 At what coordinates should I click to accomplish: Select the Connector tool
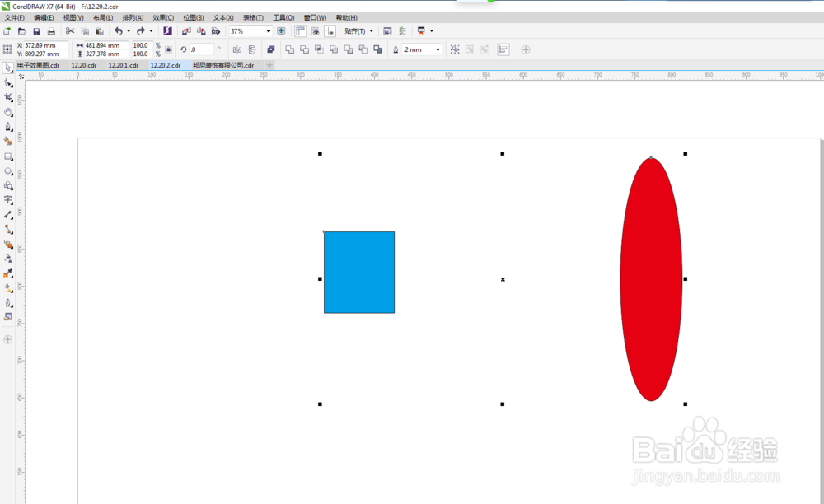pyautogui.click(x=8, y=230)
